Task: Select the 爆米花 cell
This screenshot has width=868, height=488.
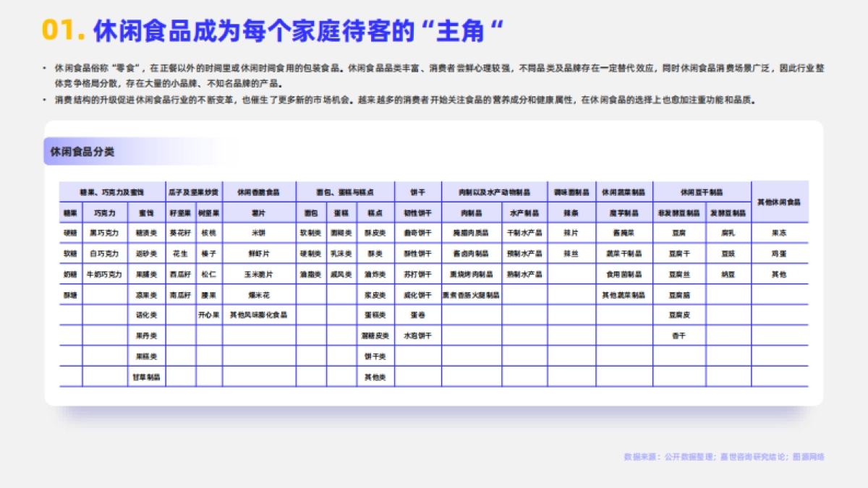Action: (x=258, y=295)
